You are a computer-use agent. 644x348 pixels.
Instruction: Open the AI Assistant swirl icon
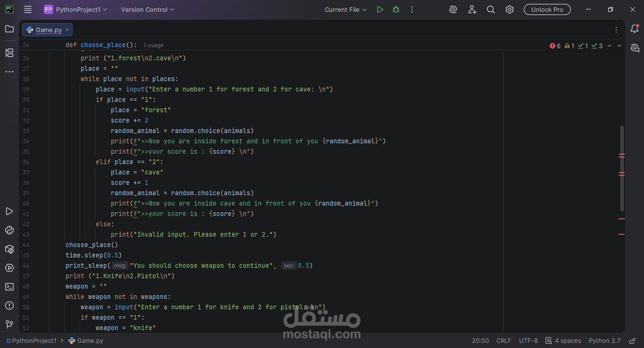(x=453, y=9)
